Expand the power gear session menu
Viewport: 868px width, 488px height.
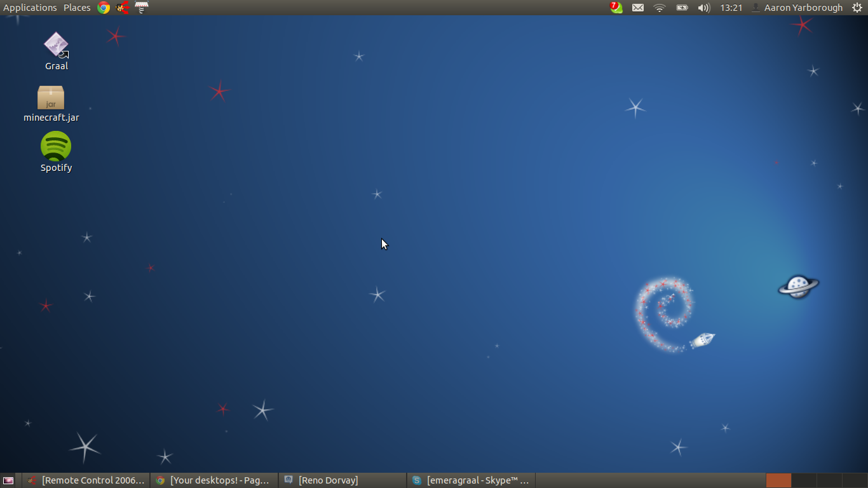tap(857, 8)
